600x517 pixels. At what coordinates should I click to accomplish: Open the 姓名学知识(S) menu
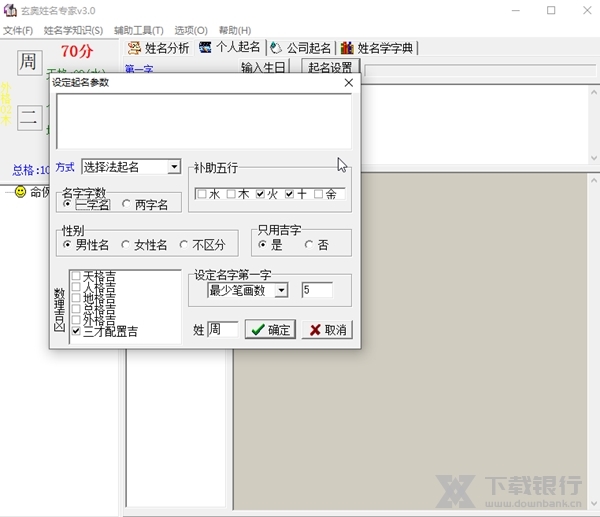[73, 30]
